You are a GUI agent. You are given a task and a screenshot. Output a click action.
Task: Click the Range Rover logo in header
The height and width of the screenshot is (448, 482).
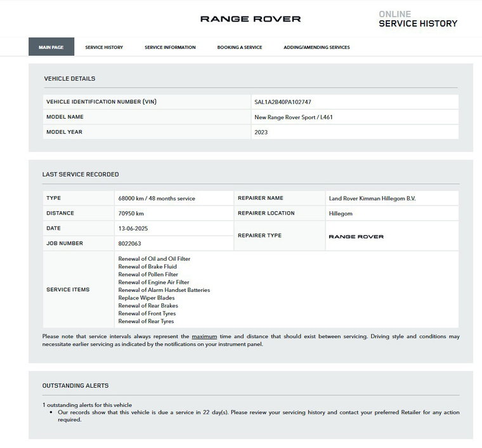(251, 19)
